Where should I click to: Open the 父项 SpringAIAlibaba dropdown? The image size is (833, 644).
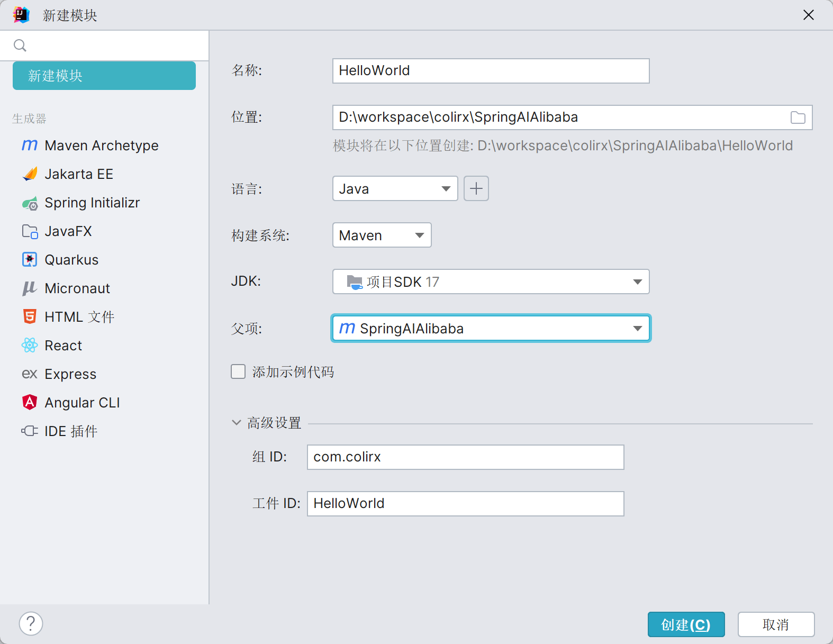(491, 329)
